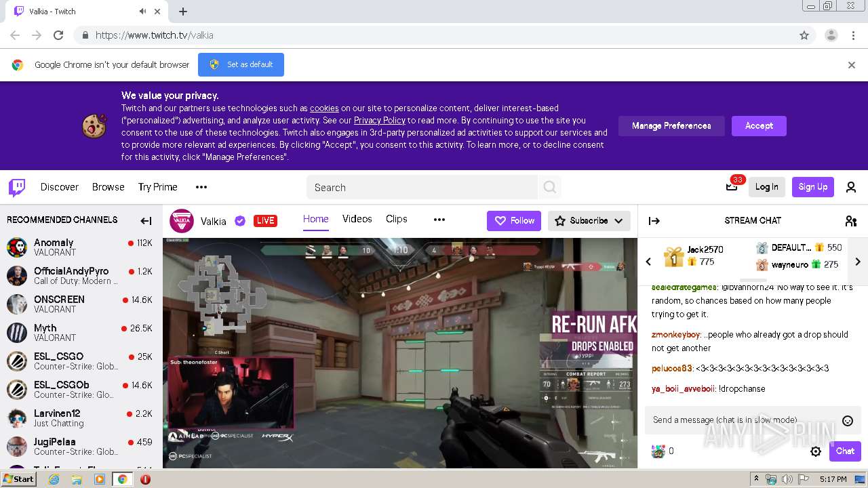Open the Chrome profile avatar

[x=831, y=35]
